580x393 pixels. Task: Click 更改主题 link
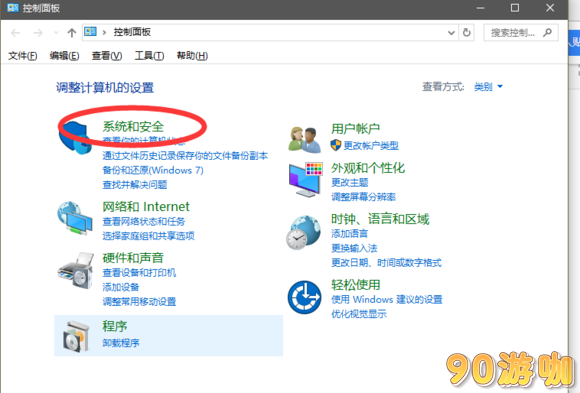click(x=350, y=182)
